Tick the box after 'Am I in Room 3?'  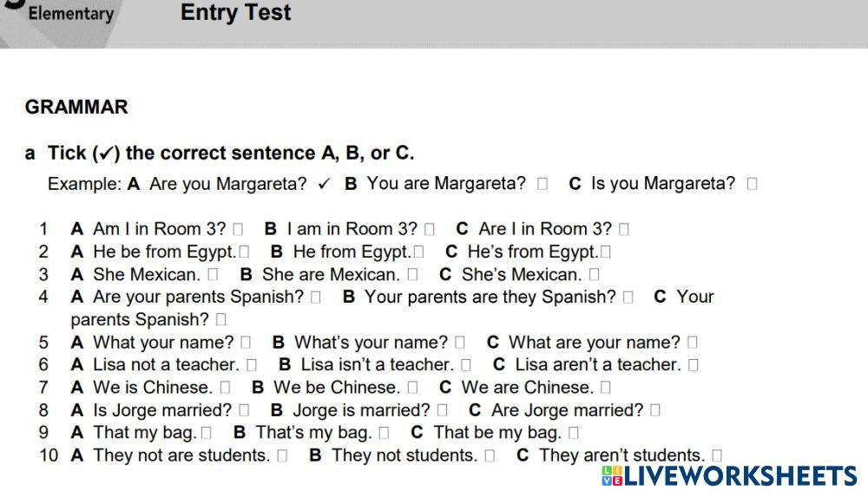click(238, 230)
